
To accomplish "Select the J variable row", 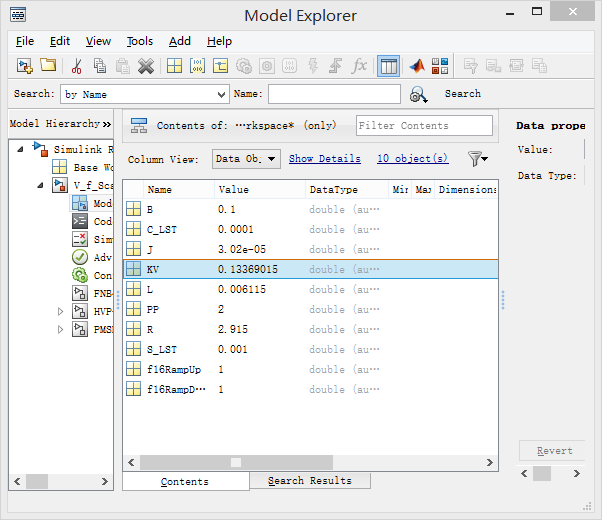I will 311,249.
